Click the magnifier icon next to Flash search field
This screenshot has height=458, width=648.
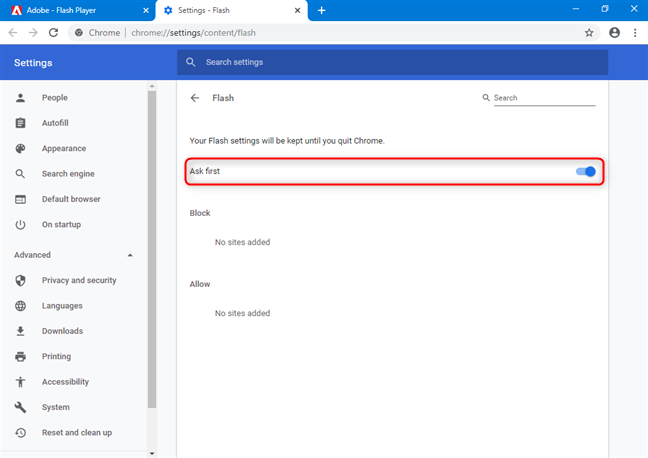pos(486,98)
